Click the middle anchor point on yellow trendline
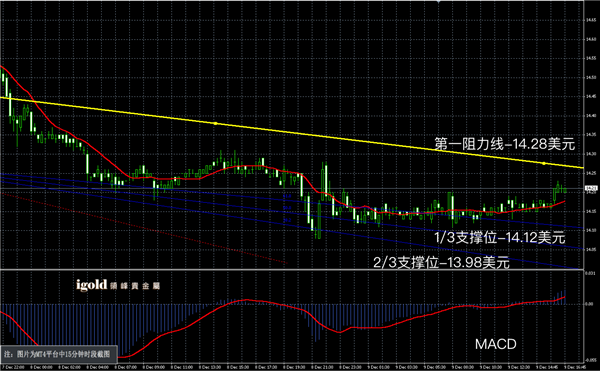The image size is (600, 371). click(215, 123)
